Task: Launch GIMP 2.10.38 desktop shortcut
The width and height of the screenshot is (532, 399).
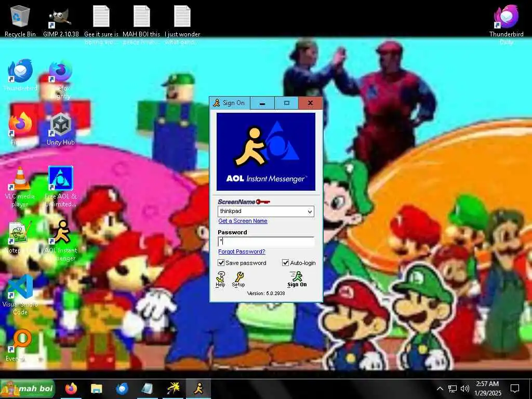Action: pos(61,21)
